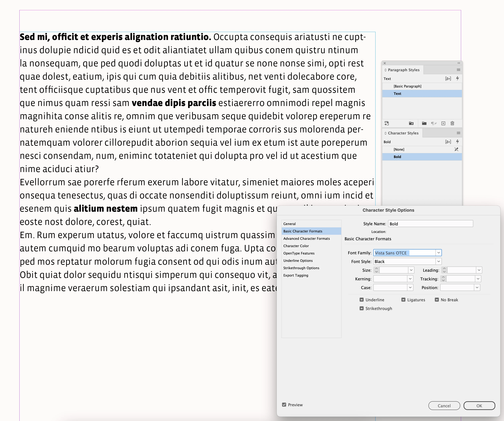This screenshot has height=421, width=504.
Task: Toggle the Strikethrough checkbox
Action: tap(361, 308)
